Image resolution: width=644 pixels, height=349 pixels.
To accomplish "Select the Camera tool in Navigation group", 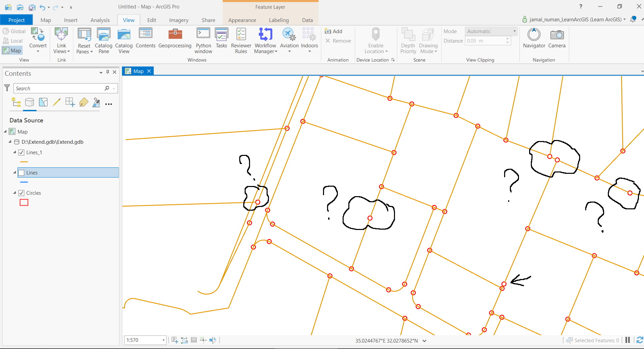I will click(x=556, y=38).
